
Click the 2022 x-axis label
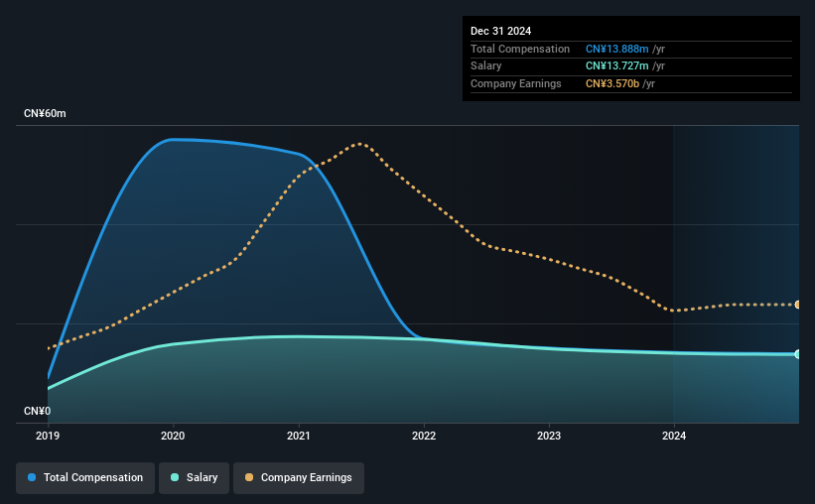click(424, 436)
